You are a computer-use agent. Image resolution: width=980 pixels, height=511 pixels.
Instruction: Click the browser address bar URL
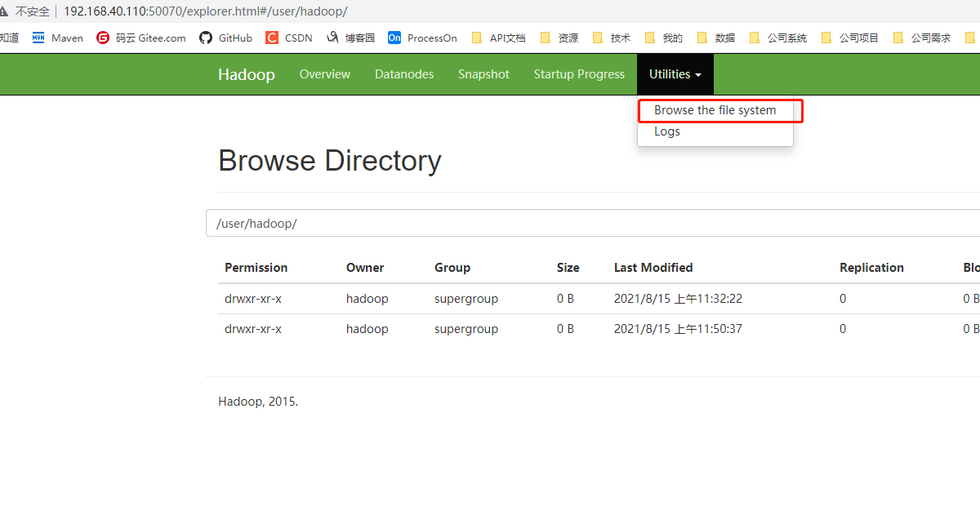(205, 11)
